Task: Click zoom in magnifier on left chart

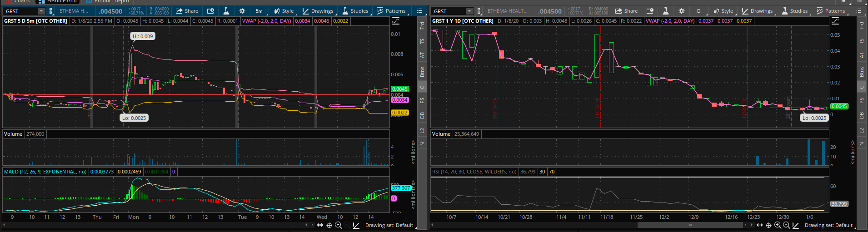Action: (338, 225)
